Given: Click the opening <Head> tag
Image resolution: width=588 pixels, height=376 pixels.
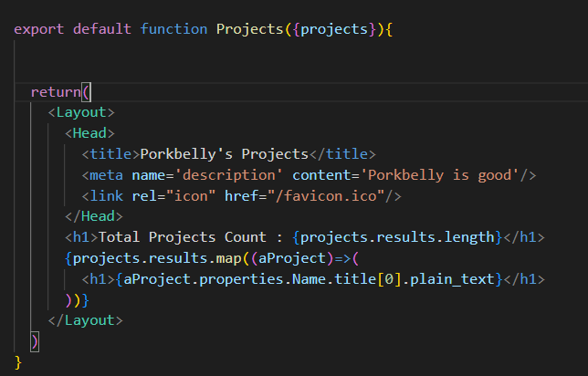Looking at the screenshot, I should click(89, 133).
